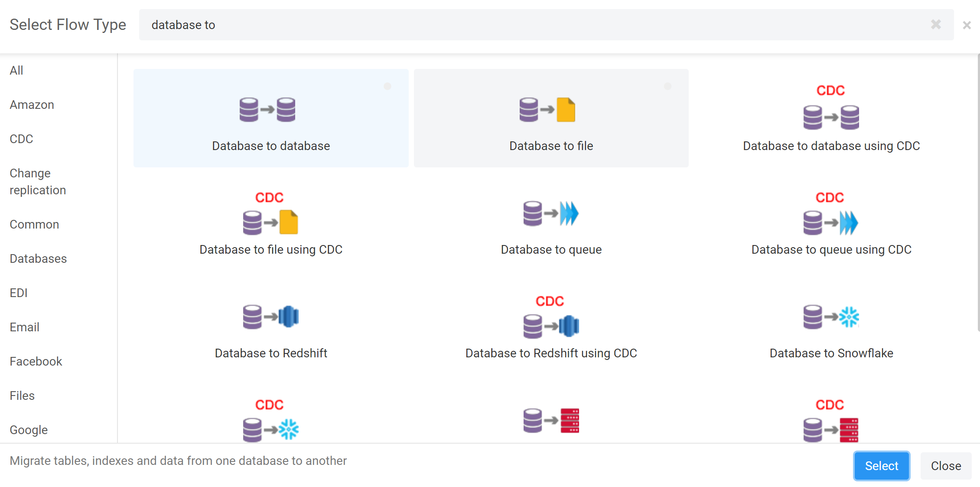Pick Database to queue using CDC icon
980x487 pixels.
(x=830, y=212)
